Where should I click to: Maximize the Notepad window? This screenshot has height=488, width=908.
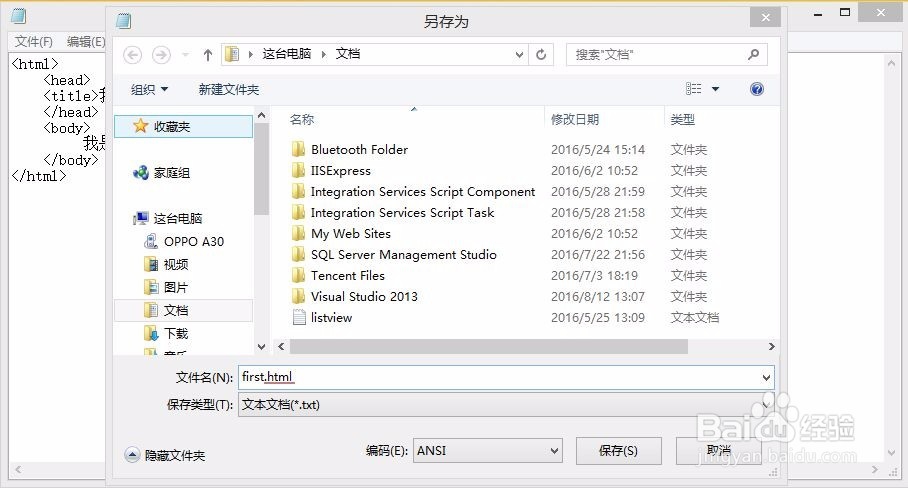click(x=845, y=13)
